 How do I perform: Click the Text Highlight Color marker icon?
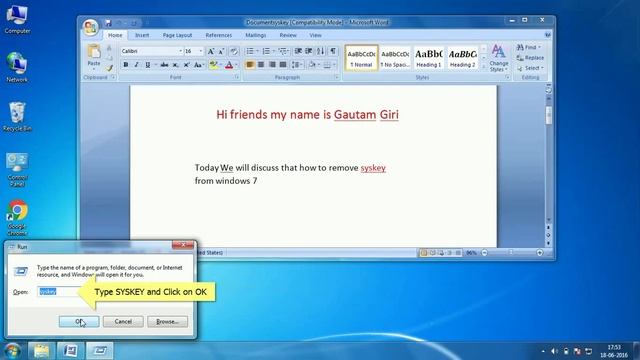coord(213,65)
